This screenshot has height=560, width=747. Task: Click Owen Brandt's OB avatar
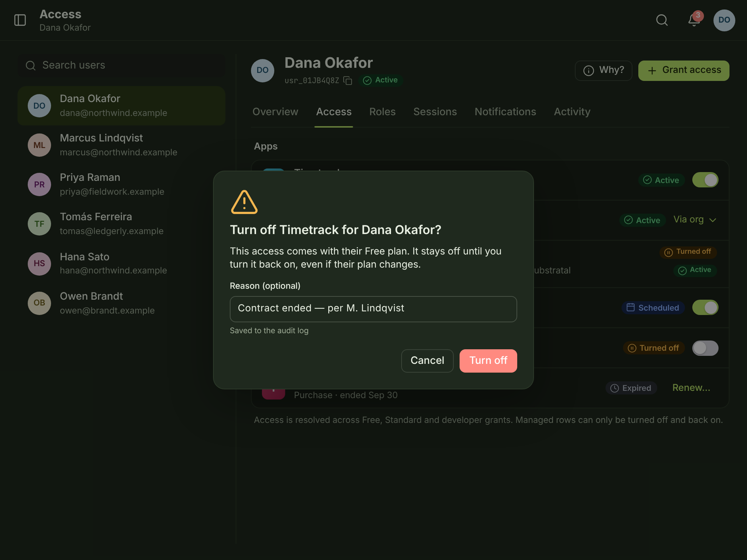click(39, 303)
